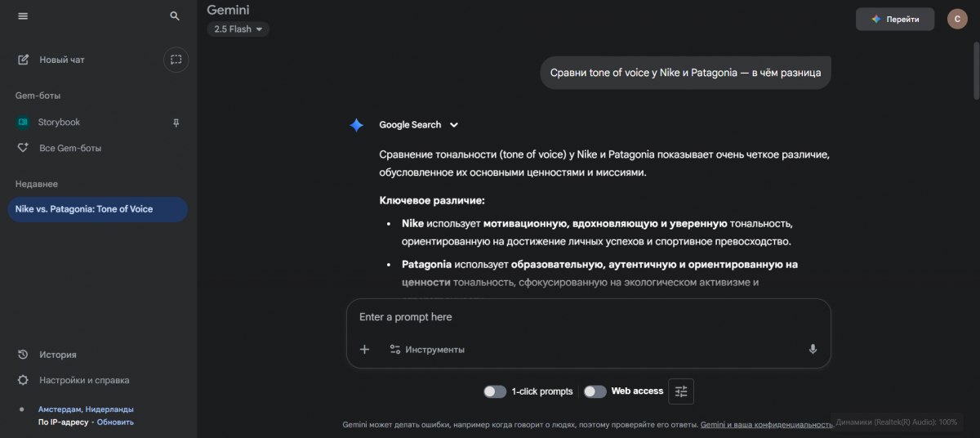Image resolution: width=980 pixels, height=438 pixels.
Task: Open the sliders settings icon beside Web access
Action: (681, 391)
